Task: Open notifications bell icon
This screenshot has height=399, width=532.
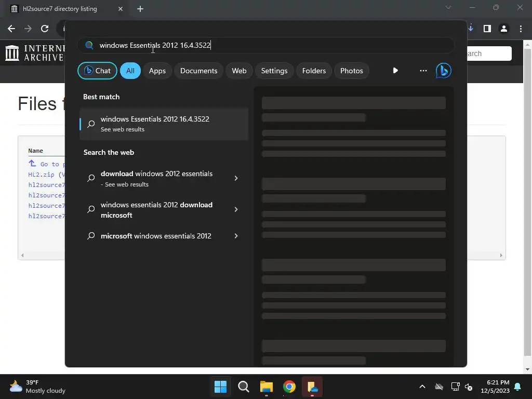Action: [518, 387]
